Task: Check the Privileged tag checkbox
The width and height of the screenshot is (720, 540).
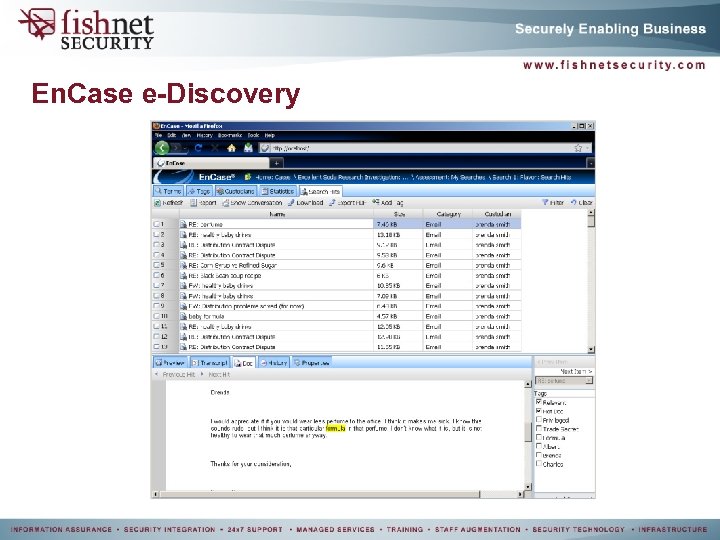Action: 539,419
